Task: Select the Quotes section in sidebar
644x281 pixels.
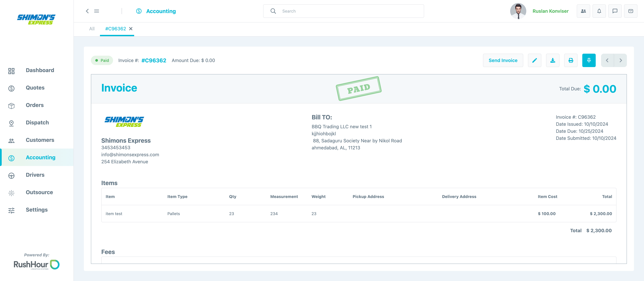Action: (x=35, y=88)
